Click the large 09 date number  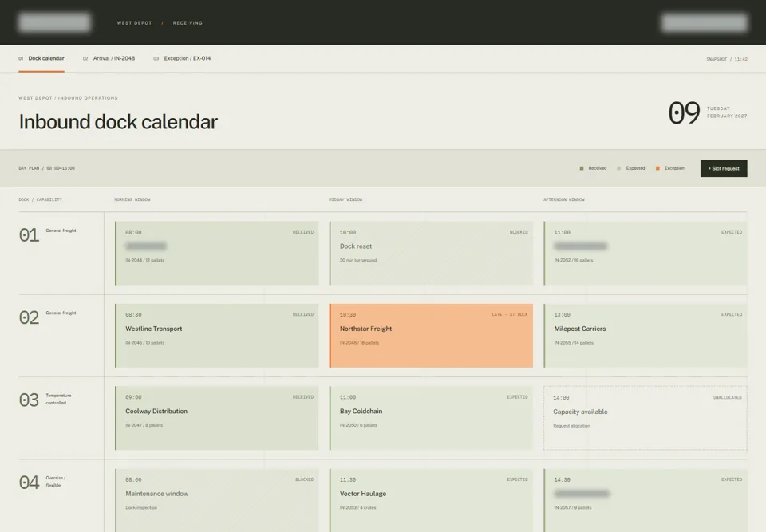point(684,112)
